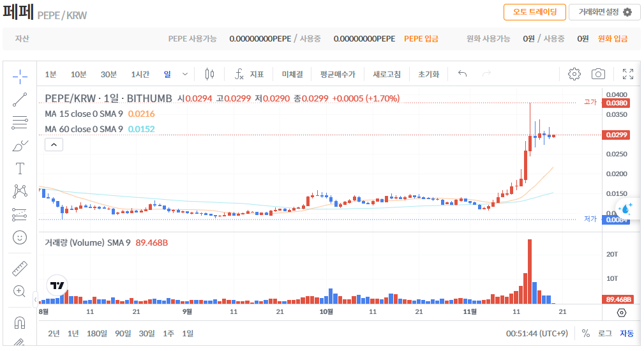The image size is (644, 351).
Task: Collapse the left drawing toolbar handle
Action: click(x=35, y=299)
